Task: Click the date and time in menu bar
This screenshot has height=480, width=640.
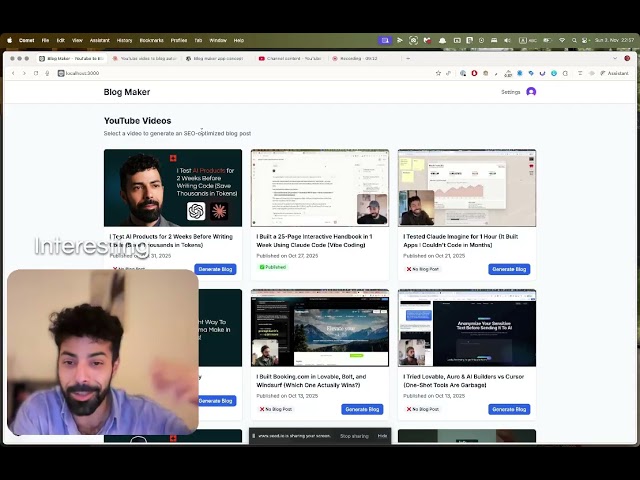Action: pyautogui.click(x=614, y=40)
